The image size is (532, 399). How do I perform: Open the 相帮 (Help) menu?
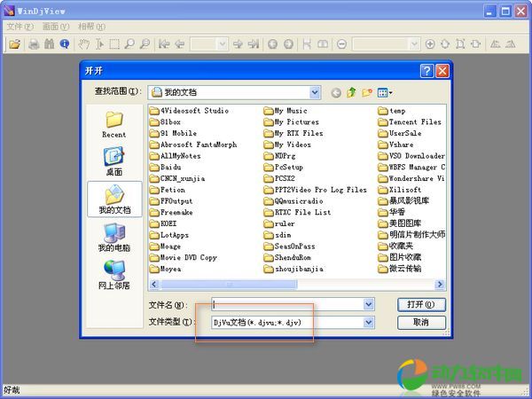tap(91, 27)
